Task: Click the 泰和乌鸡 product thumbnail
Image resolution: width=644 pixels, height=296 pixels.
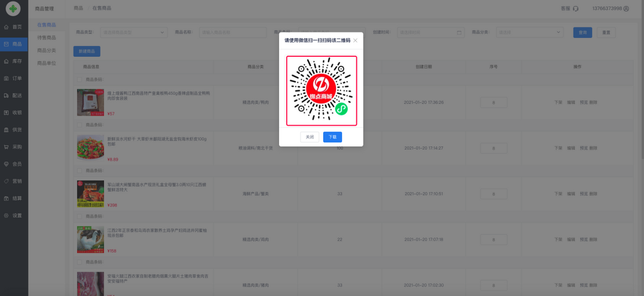Action: 91,239
